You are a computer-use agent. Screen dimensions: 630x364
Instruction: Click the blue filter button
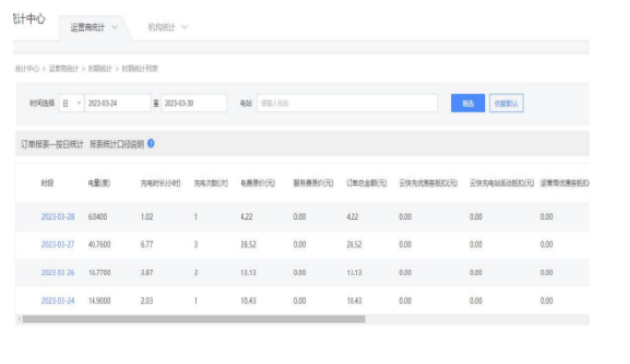click(x=467, y=103)
